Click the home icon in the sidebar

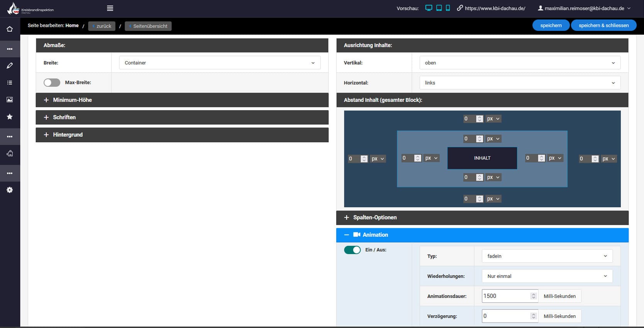click(10, 29)
